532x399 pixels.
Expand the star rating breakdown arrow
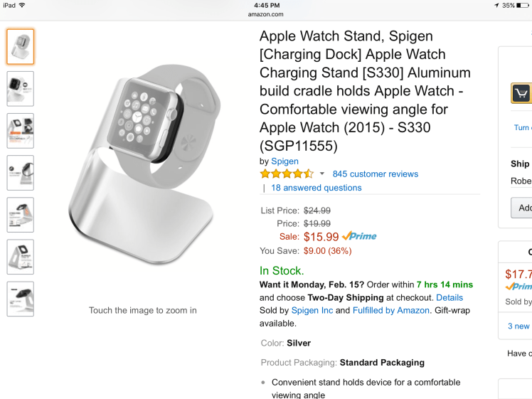coord(321,174)
